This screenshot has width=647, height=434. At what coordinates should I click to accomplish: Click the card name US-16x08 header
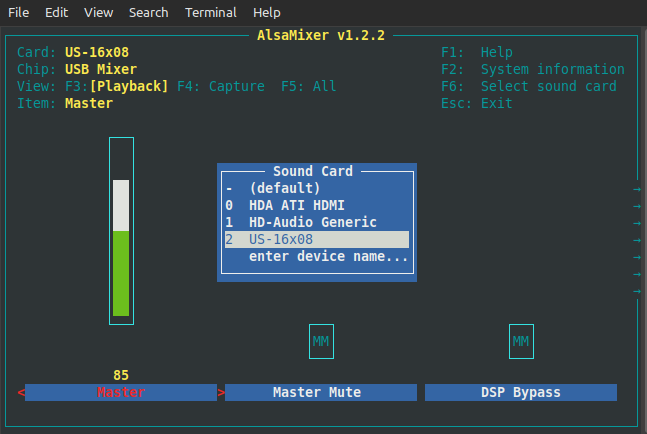[x=97, y=52]
